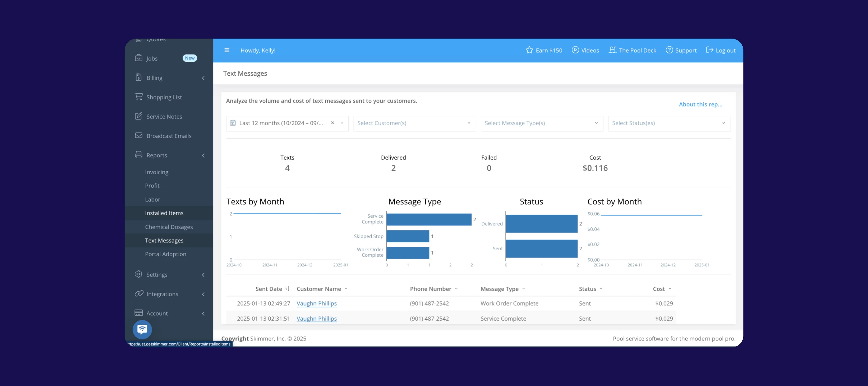
Task: Clear the date range filter
Action: [332, 123]
